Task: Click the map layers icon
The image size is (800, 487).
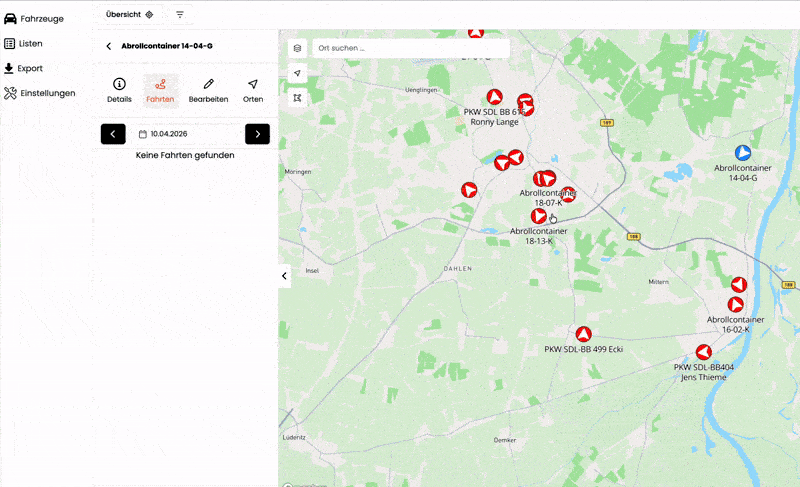Action: 297,48
